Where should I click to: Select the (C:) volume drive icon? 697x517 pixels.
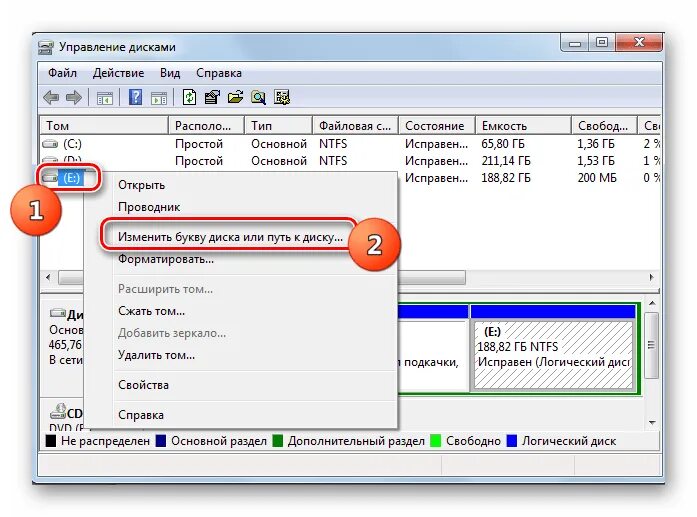pyautogui.click(x=50, y=144)
